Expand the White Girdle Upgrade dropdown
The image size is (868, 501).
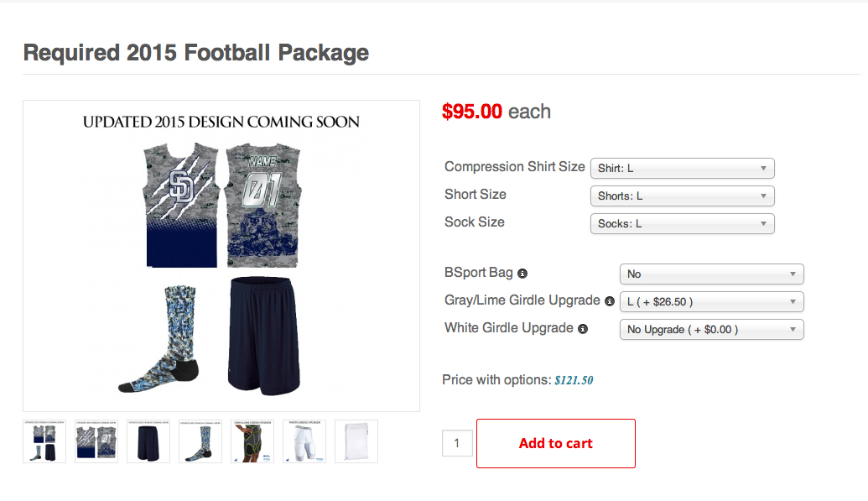(711, 329)
